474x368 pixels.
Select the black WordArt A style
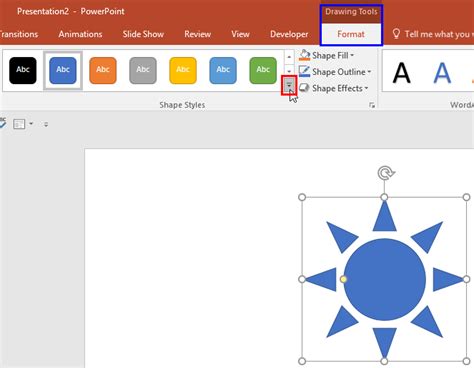[x=401, y=73]
